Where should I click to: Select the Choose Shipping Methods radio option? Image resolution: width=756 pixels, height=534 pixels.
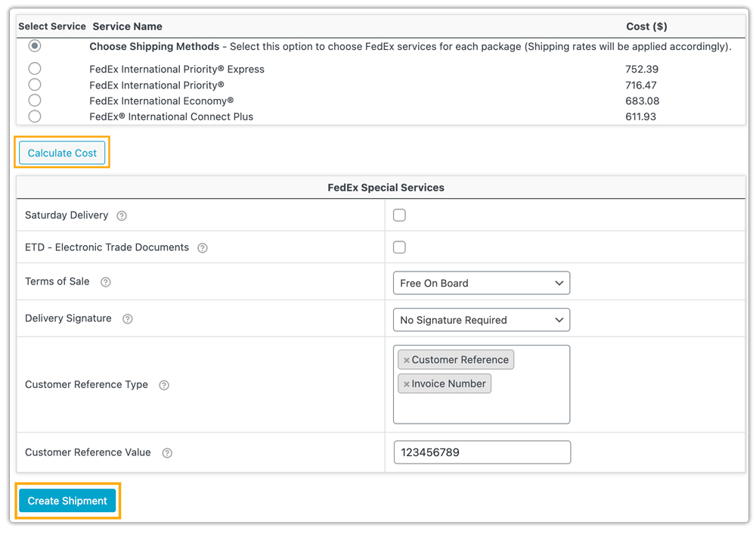(x=35, y=46)
